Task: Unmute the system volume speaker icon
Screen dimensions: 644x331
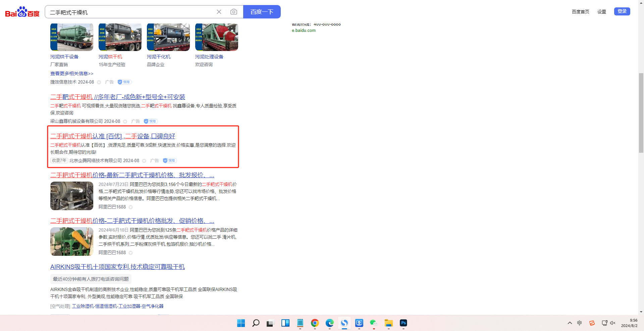Action: [x=613, y=323]
